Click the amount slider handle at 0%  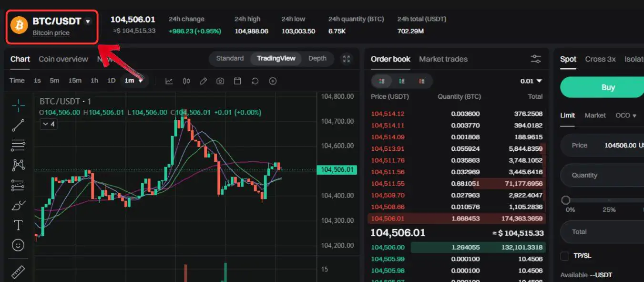pyautogui.click(x=566, y=200)
